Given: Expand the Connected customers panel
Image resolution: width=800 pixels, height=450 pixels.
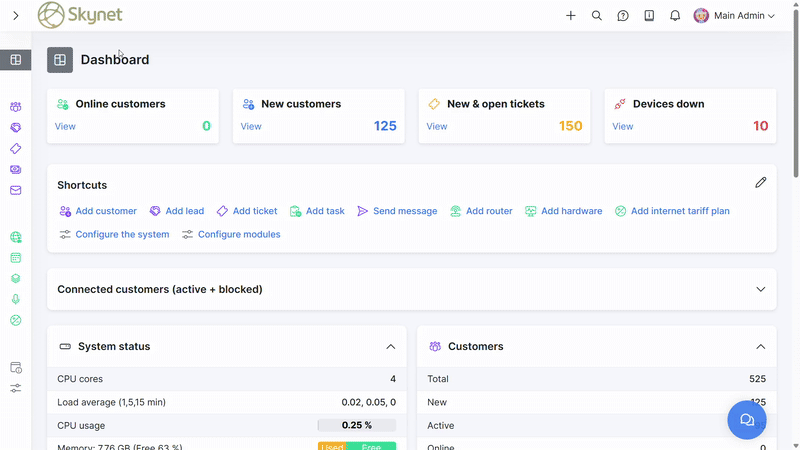Looking at the screenshot, I should pos(761,289).
